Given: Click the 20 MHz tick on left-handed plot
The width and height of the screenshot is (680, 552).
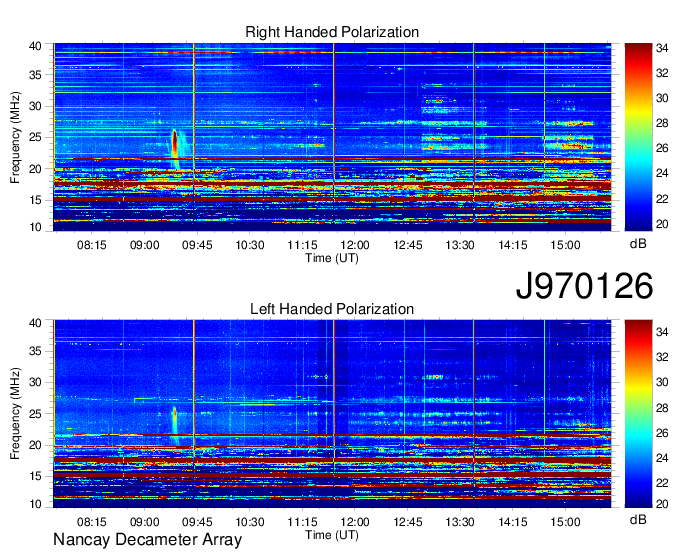Looking at the screenshot, I should click(x=35, y=445).
